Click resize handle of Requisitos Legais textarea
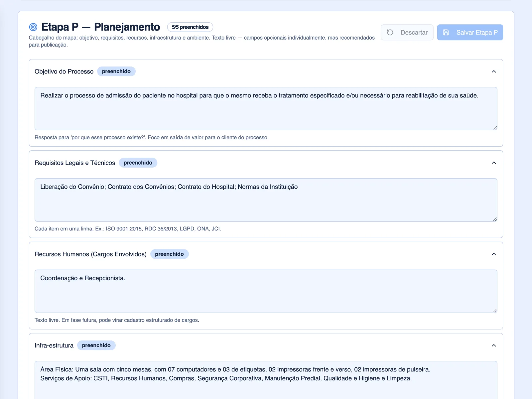Viewport: 532px width, 399px height. pyautogui.click(x=495, y=219)
